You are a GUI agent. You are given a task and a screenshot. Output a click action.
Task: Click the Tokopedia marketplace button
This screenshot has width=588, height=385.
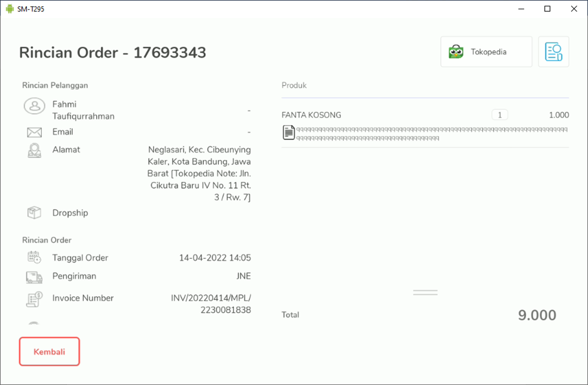coord(486,52)
